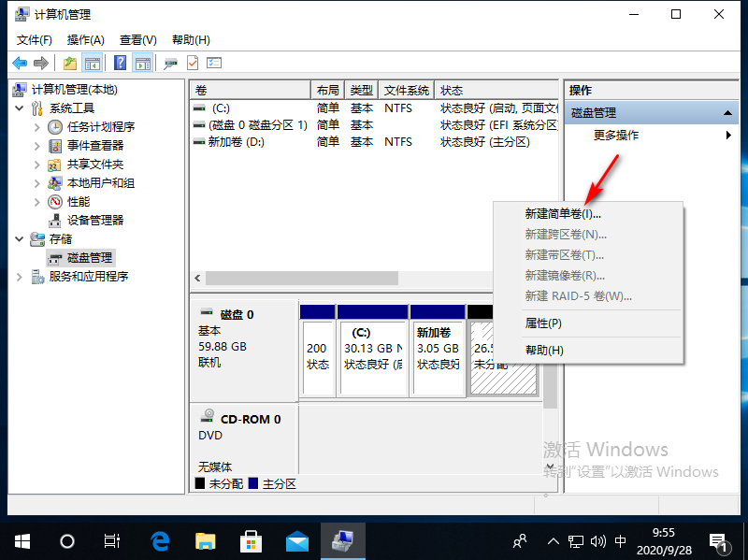Open the 查看 menu
The width and height of the screenshot is (748, 560).
click(136, 40)
